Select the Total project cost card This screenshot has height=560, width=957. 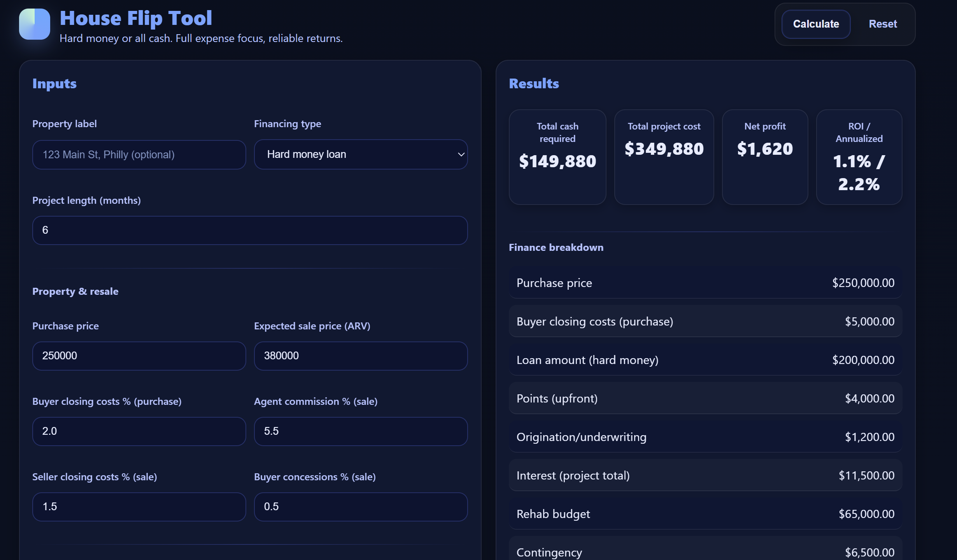[x=664, y=157]
